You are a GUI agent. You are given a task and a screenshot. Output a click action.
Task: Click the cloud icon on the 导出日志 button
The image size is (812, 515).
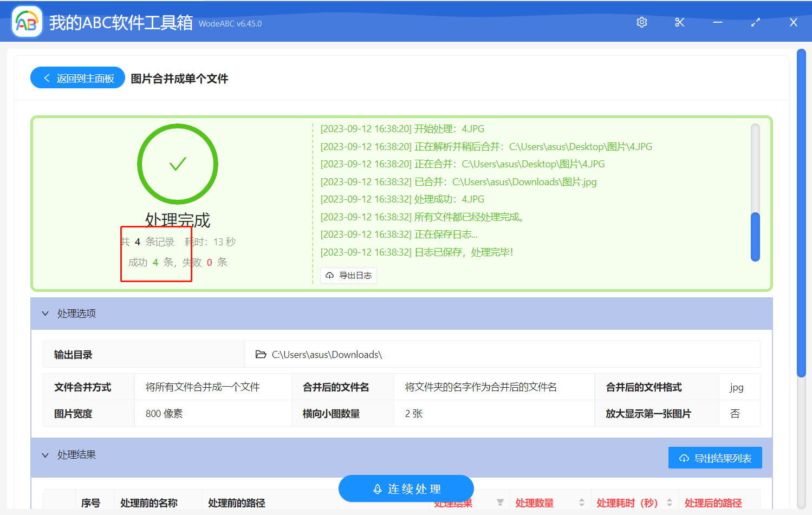[x=329, y=276]
